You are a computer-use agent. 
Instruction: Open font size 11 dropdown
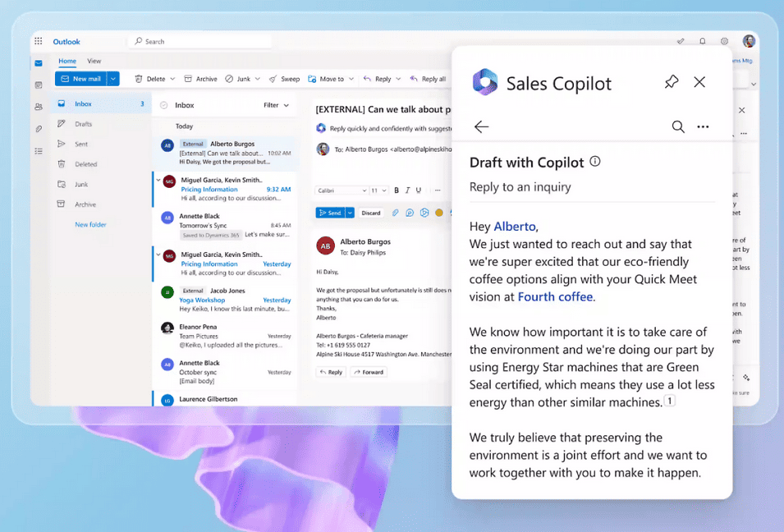coord(379,190)
